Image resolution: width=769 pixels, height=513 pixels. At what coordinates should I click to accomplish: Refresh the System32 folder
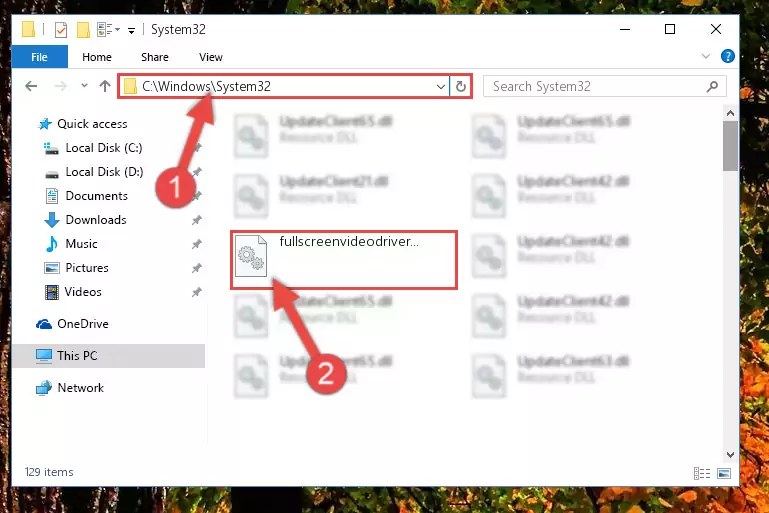tap(461, 87)
